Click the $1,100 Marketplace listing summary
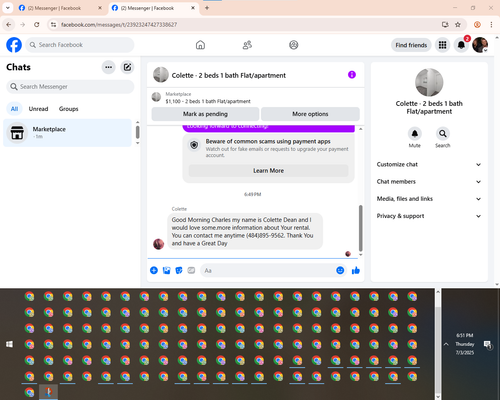500x400 pixels. [x=208, y=101]
